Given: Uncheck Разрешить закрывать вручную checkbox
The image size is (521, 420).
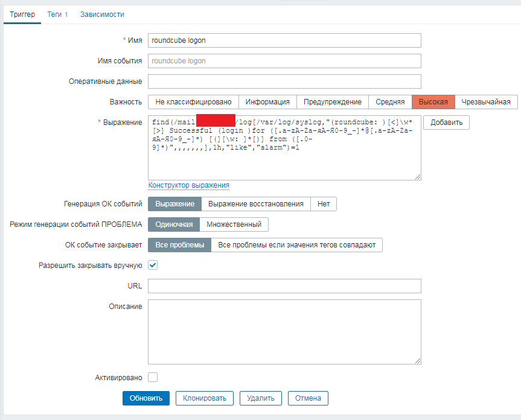Looking at the screenshot, I should (153, 266).
